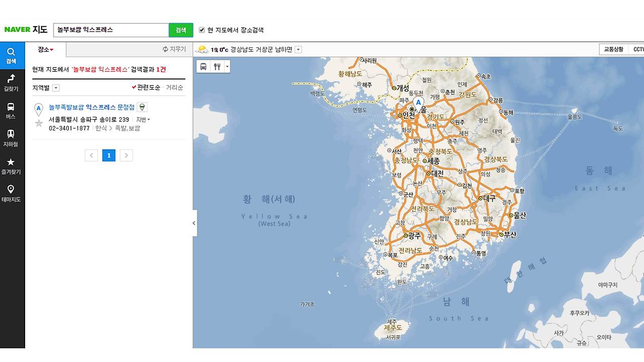Star the 놀부족발보쌈 result as favorite

tap(39, 123)
